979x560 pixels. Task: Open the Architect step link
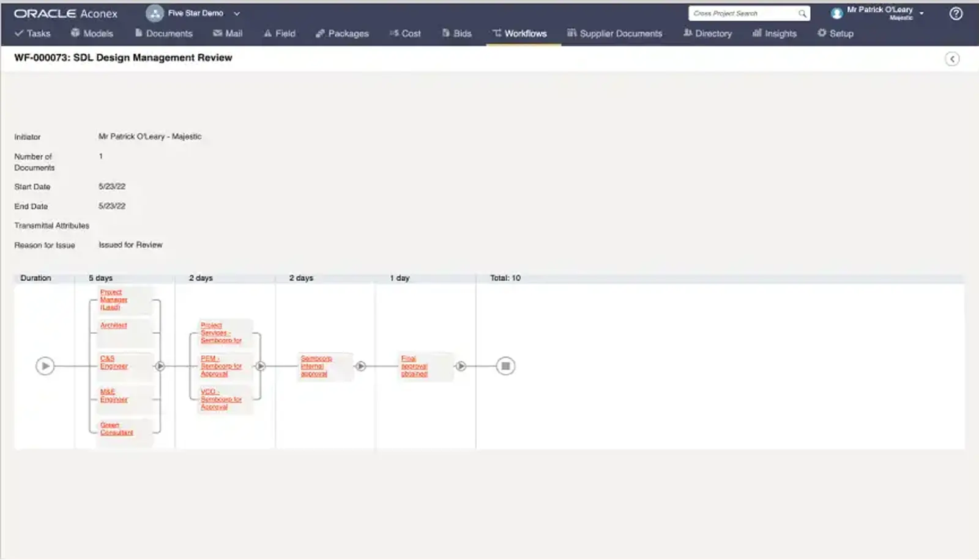click(x=114, y=325)
